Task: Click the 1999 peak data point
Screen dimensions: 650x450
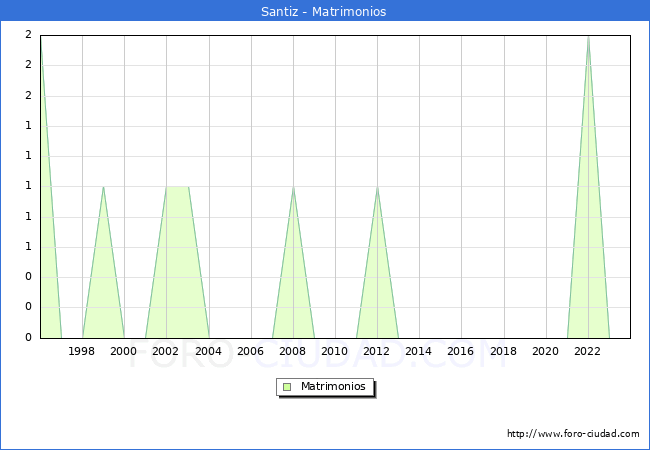Action: (x=103, y=187)
